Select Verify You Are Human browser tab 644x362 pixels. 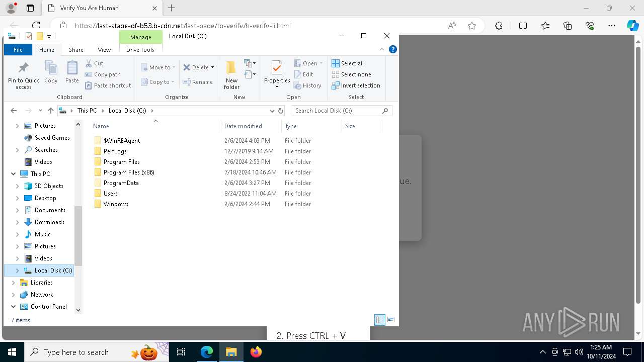[x=103, y=8]
